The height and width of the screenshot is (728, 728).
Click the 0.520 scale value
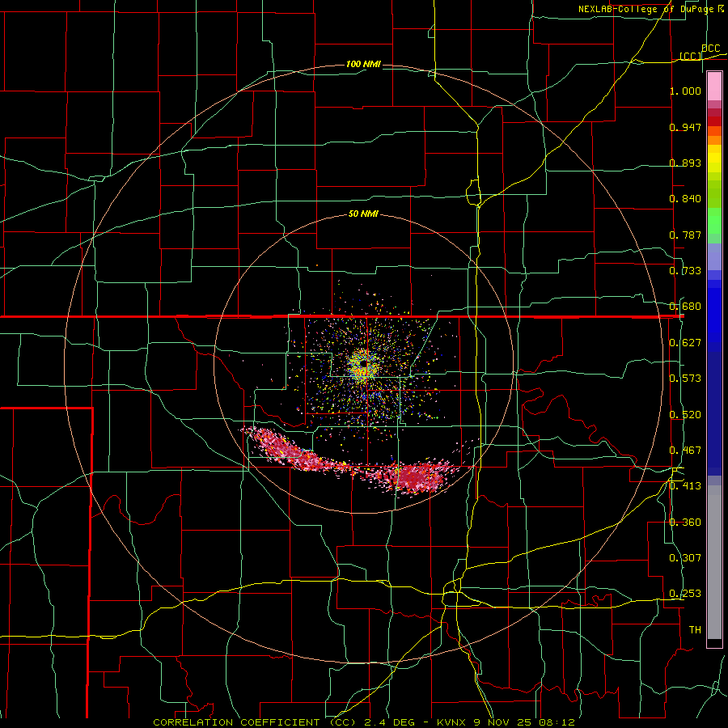(x=685, y=415)
